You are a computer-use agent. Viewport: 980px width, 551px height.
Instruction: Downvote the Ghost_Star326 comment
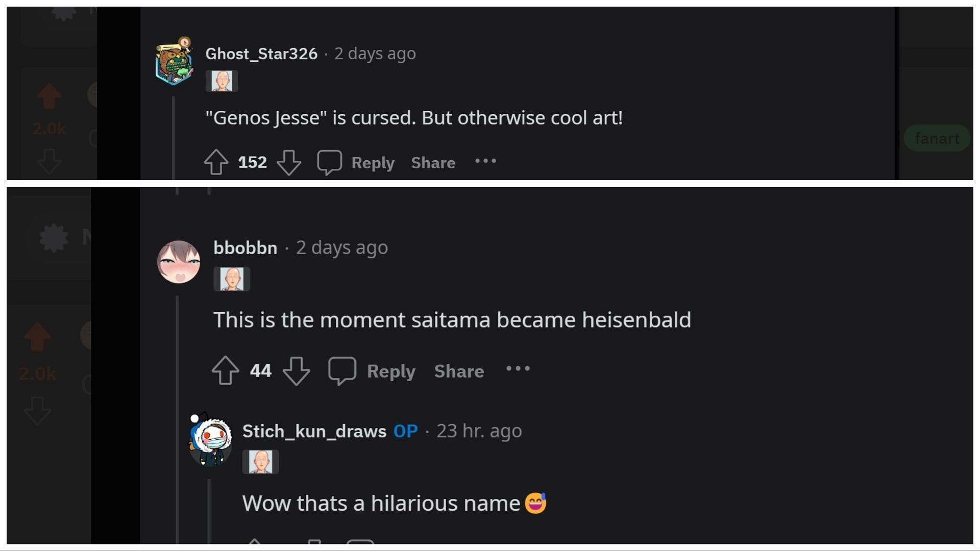point(289,162)
